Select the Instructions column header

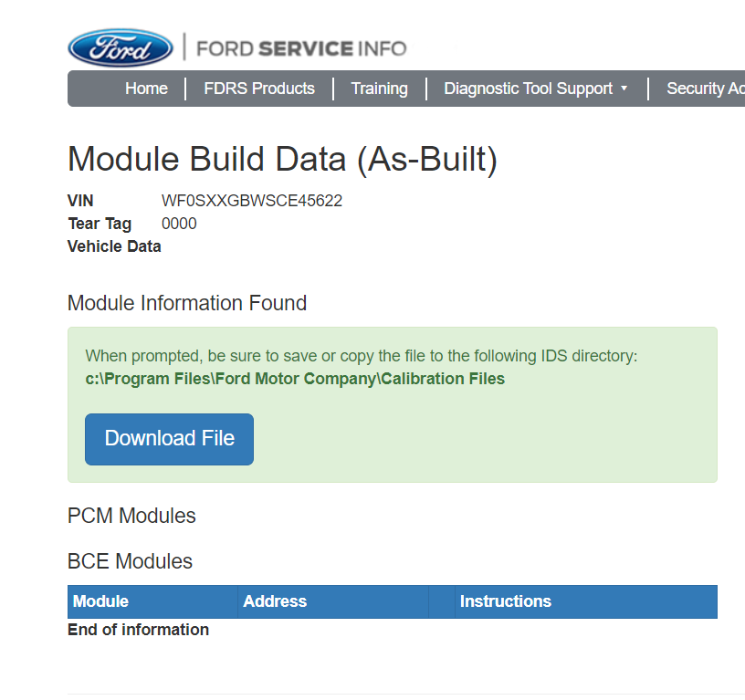pos(505,601)
